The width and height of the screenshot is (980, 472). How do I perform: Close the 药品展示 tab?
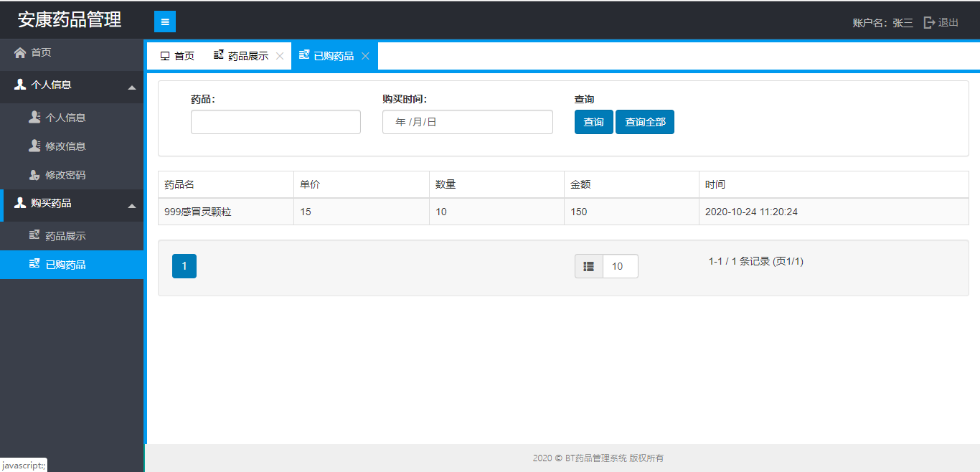pyautogui.click(x=280, y=56)
